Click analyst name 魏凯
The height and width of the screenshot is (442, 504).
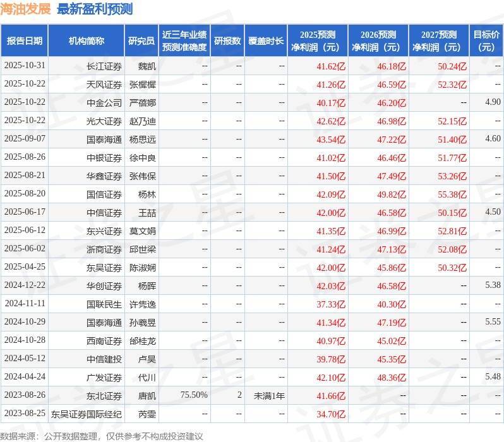point(147,66)
